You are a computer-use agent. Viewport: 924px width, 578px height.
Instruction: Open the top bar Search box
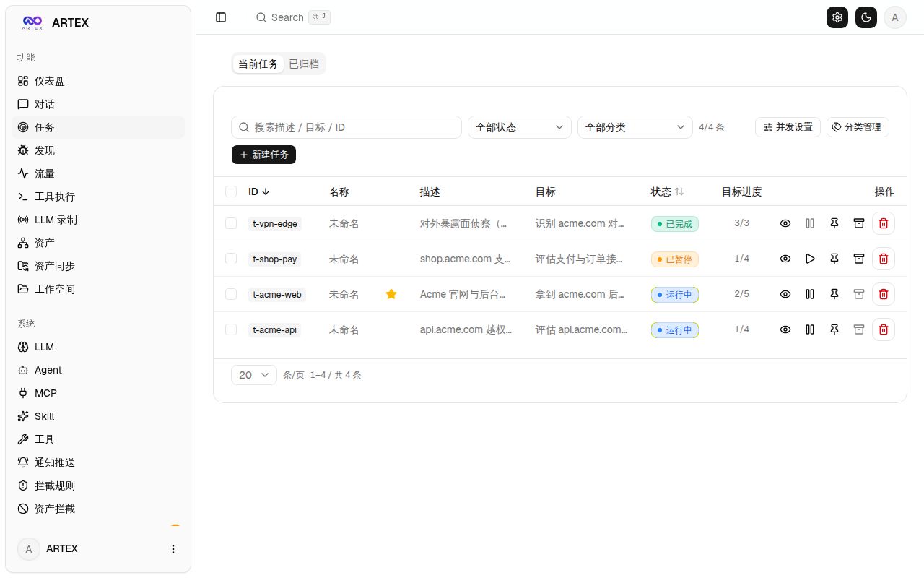[293, 17]
